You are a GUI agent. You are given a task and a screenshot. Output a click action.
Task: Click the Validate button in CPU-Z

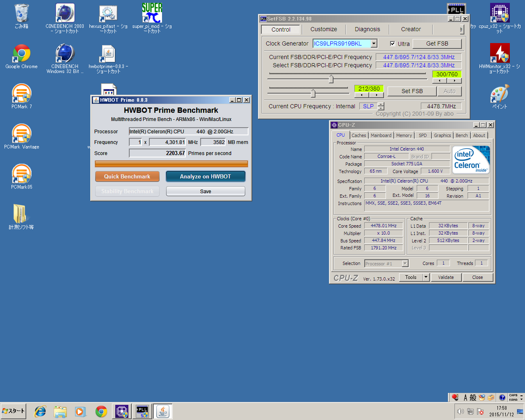coord(446,277)
